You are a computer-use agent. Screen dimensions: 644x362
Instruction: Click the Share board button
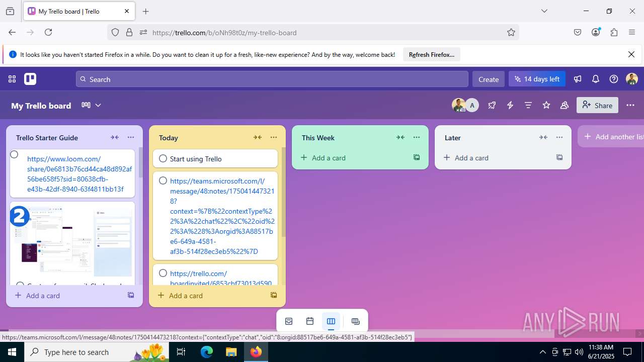[597, 105]
